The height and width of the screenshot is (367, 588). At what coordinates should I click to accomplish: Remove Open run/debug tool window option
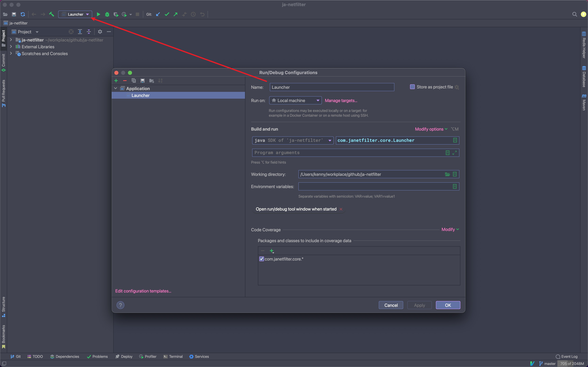click(x=341, y=209)
